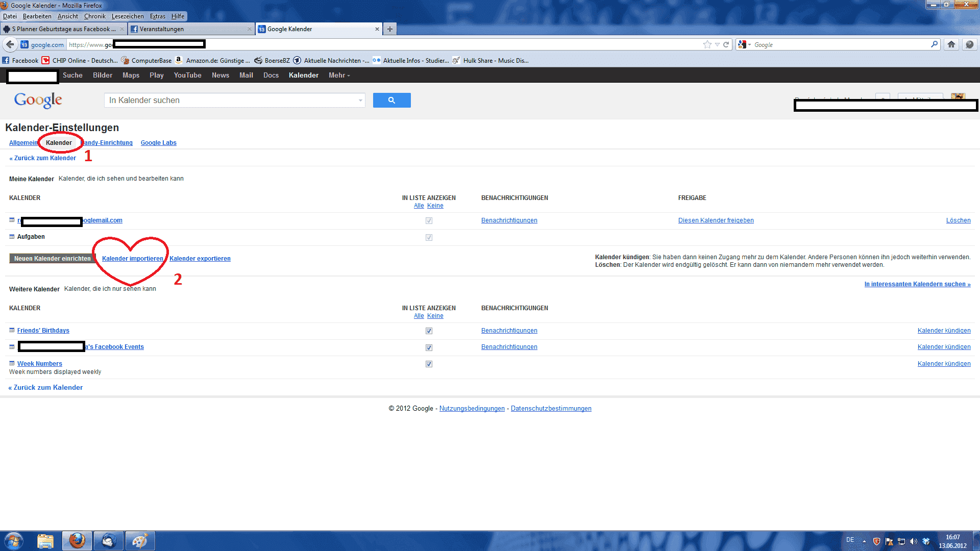Open the Amazon.de bookmark
The height and width of the screenshot is (551, 980).
coord(212,60)
